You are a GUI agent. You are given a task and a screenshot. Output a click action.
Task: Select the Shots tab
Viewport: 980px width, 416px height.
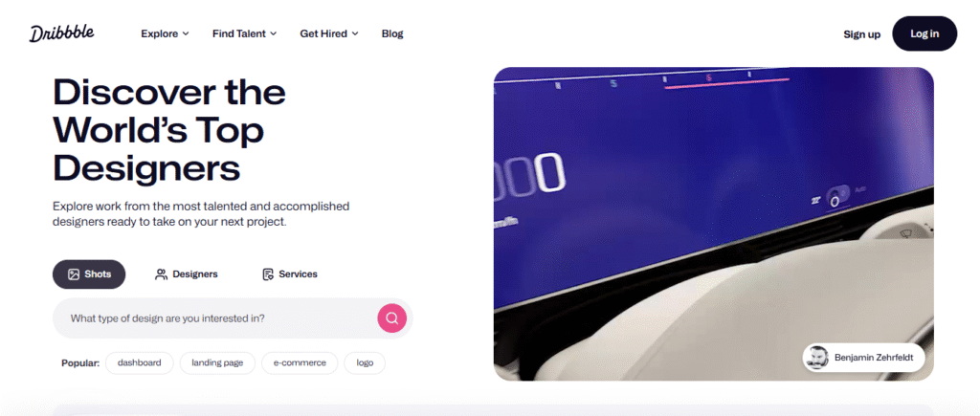(x=89, y=274)
